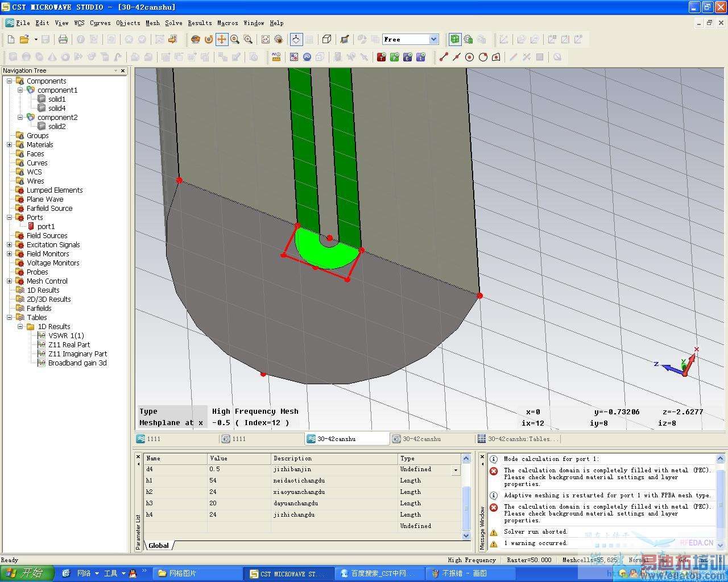
Task: Activate the Zoom magnifier tool
Action: [235, 39]
